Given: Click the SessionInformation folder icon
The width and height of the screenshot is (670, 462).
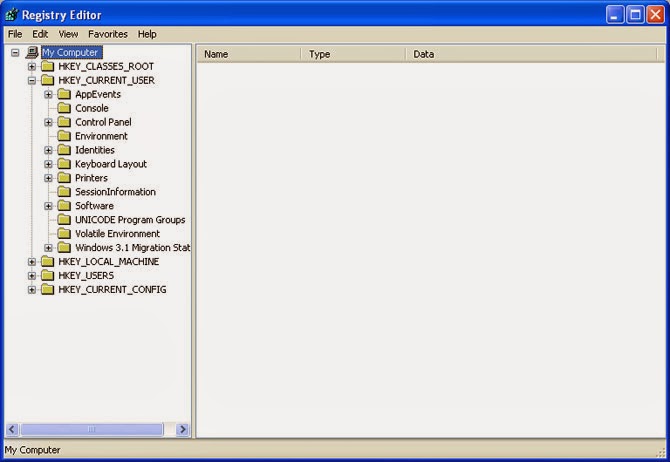Looking at the screenshot, I should [x=64, y=192].
